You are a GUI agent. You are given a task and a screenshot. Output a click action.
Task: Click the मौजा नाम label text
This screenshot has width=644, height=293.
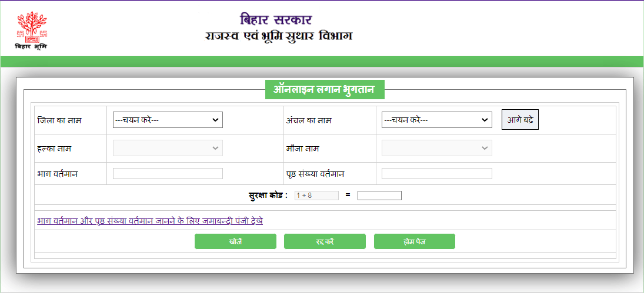(x=302, y=149)
